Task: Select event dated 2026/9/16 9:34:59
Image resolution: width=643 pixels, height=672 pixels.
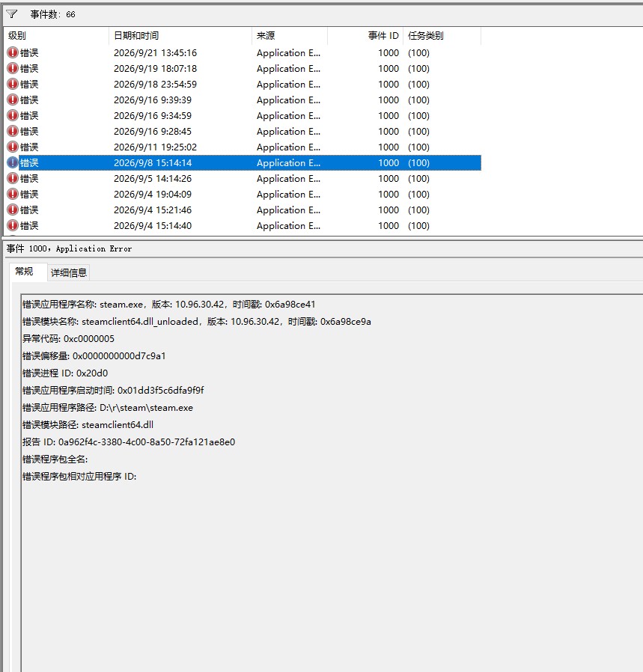Action: point(243,116)
